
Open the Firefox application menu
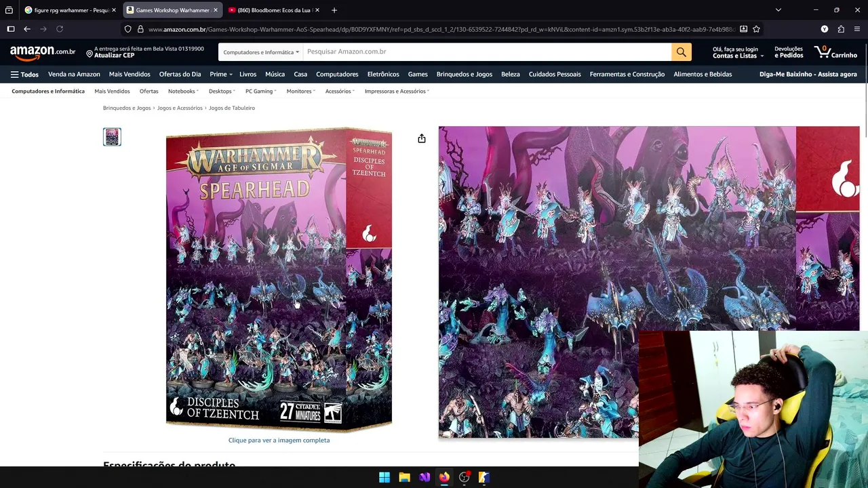[x=857, y=29]
